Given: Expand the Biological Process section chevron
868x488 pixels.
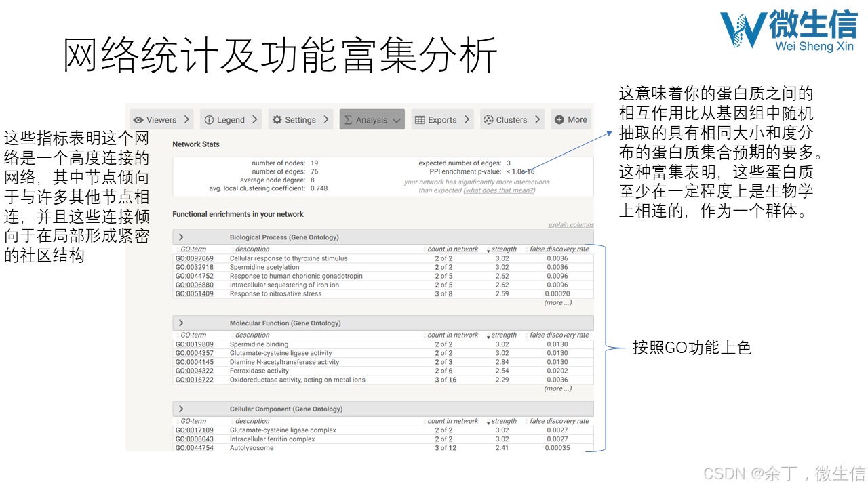Looking at the screenshot, I should click(x=181, y=237).
